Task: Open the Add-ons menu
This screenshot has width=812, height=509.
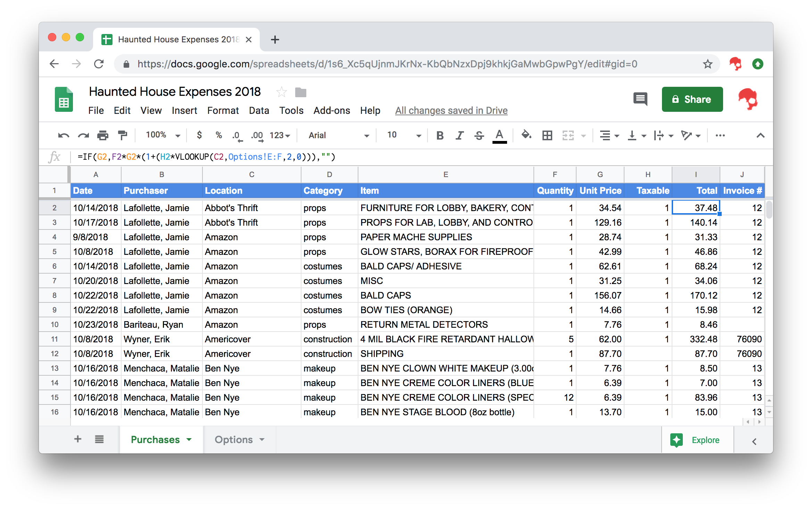Action: (332, 110)
